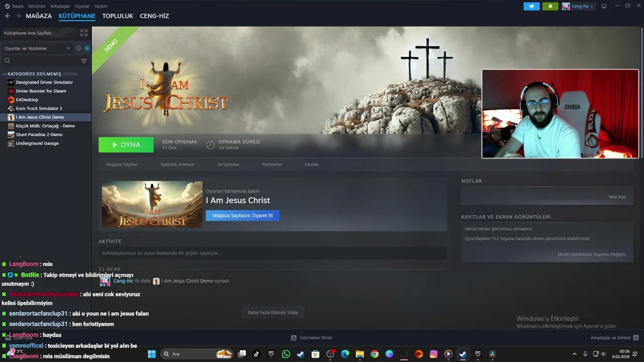The width and height of the screenshot is (644, 362).
Task: Select KÜTÜPHANE tab
Action: click(x=77, y=16)
